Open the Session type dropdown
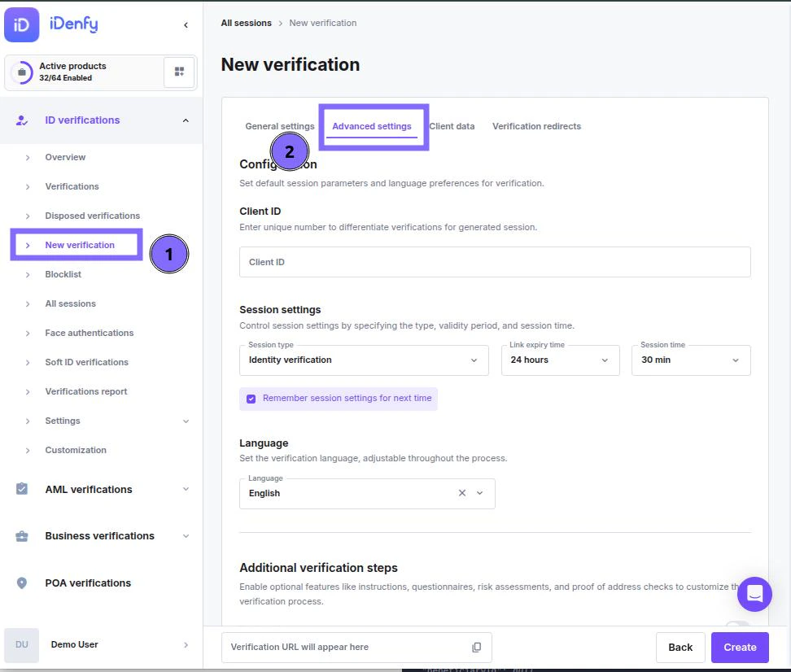This screenshot has width=791, height=672. click(x=364, y=360)
